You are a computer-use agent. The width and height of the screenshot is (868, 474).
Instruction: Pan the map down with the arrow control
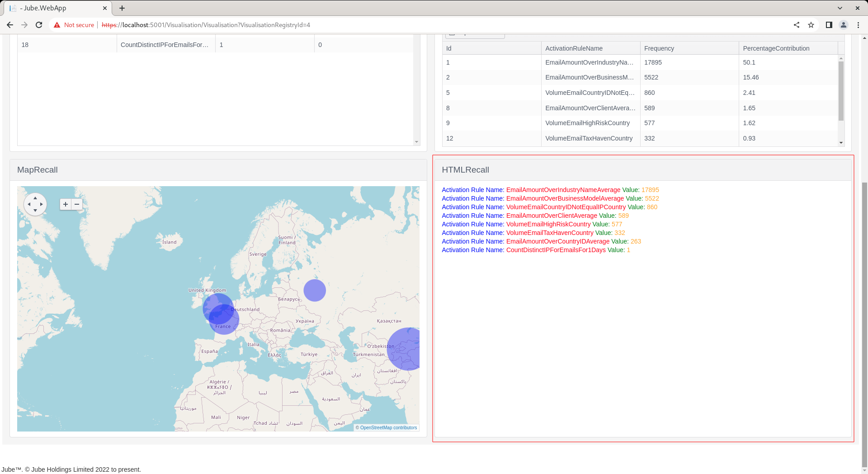(35, 211)
